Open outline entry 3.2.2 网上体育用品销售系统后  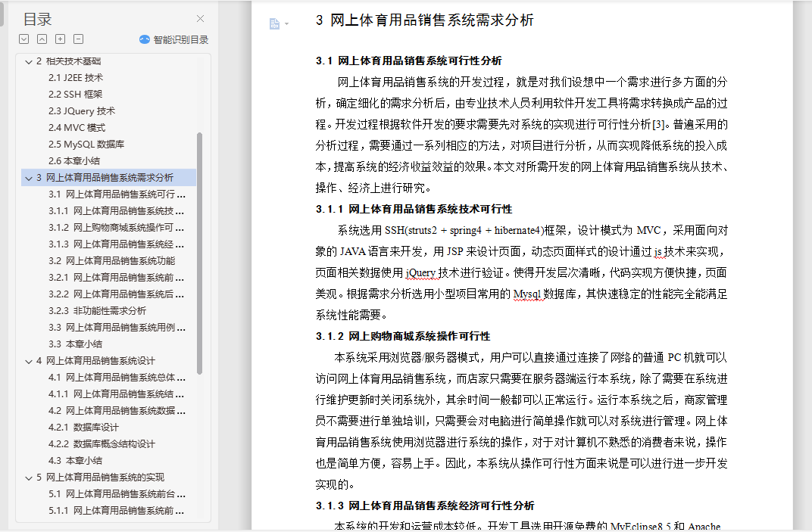tap(117, 294)
